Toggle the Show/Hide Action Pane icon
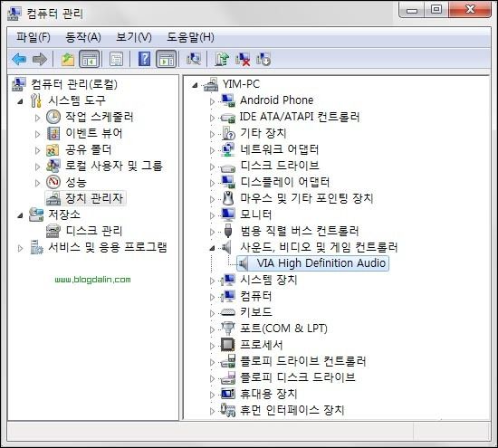Image resolution: width=498 pixels, height=448 pixels. (166, 59)
